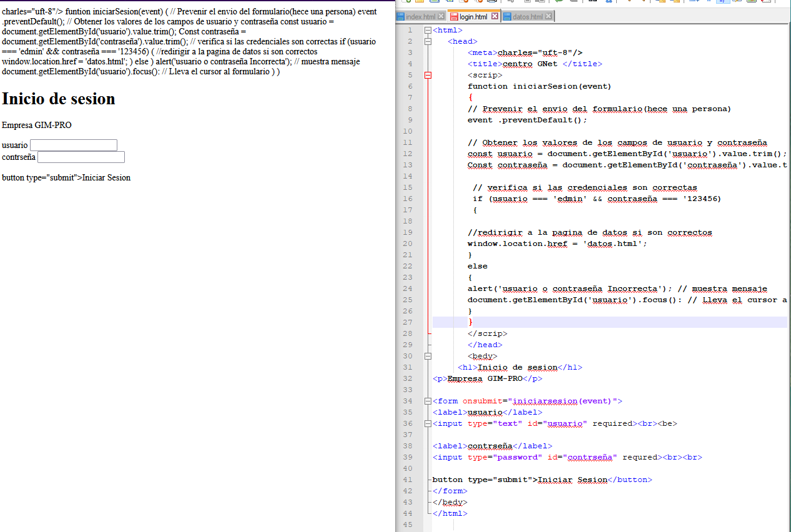Switch to the datos.html tab

coord(527,17)
